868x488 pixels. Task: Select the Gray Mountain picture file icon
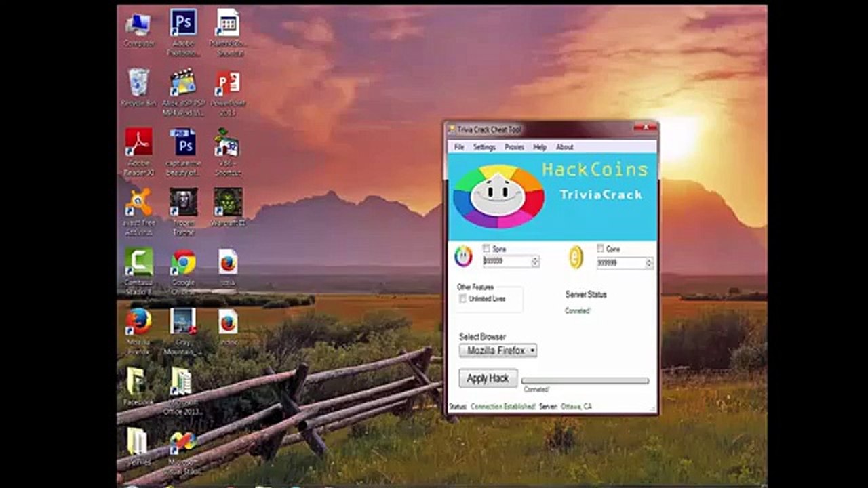[183, 321]
